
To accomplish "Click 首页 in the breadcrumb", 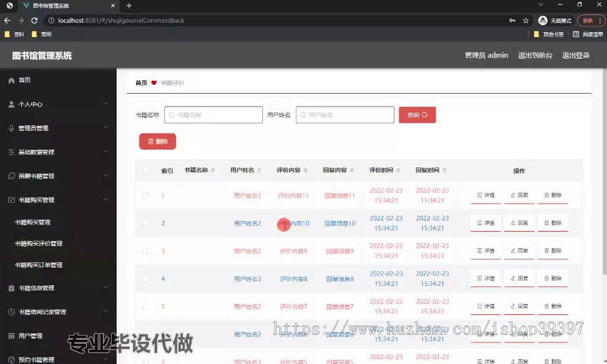I will click(x=142, y=83).
